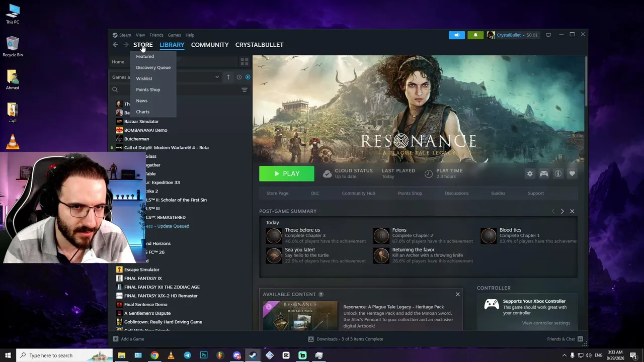Click the Add a Game plus icon
Viewport: 644px width, 362px height.
(x=116, y=339)
